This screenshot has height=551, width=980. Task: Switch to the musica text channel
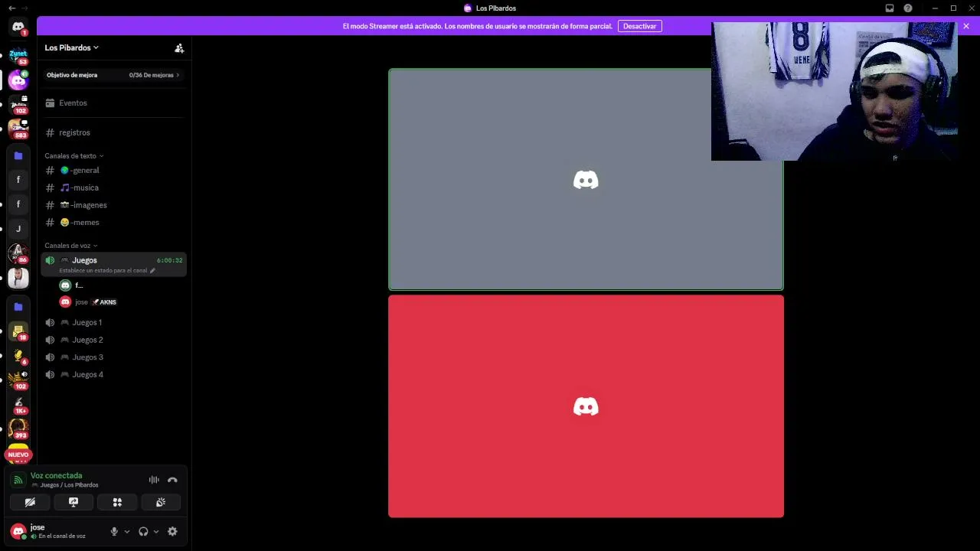coord(113,188)
